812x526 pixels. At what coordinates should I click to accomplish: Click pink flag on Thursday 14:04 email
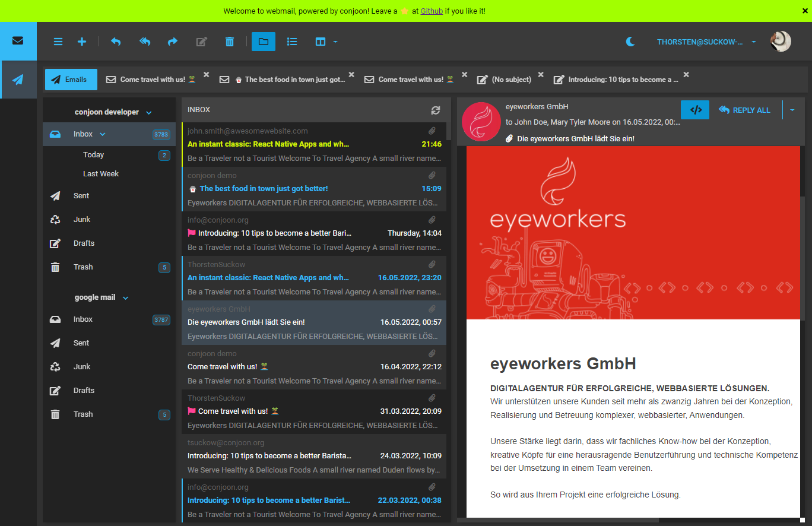pos(192,233)
